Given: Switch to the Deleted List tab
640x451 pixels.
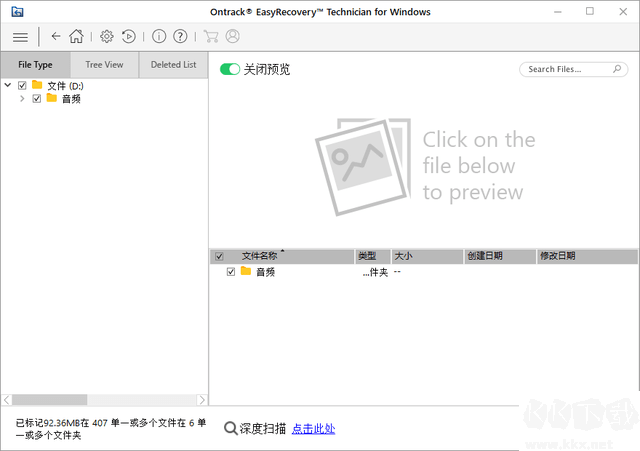Looking at the screenshot, I should 173,64.
